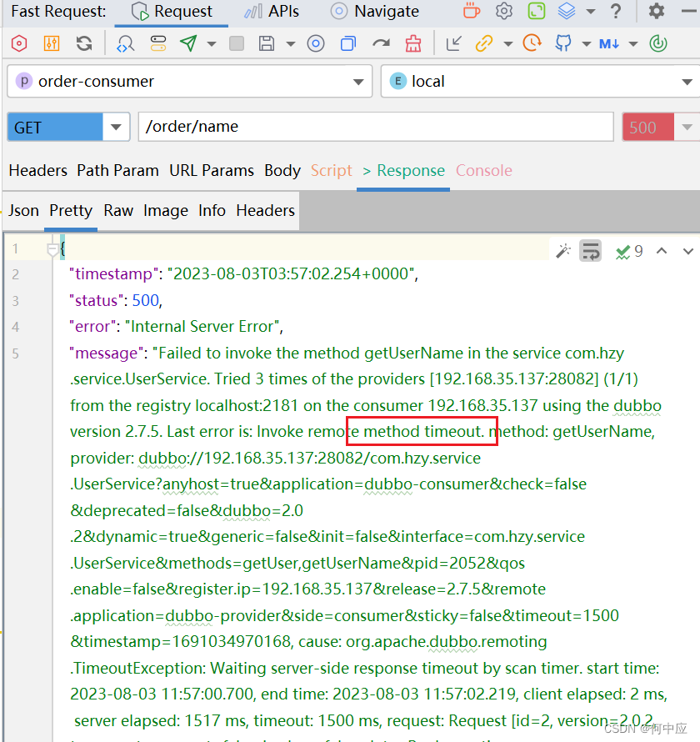Click the import arrow corner icon
Image resolution: width=700 pixels, height=742 pixels.
[x=453, y=43]
